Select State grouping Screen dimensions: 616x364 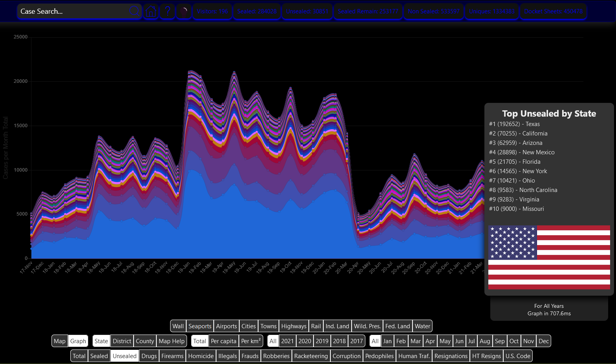click(101, 341)
